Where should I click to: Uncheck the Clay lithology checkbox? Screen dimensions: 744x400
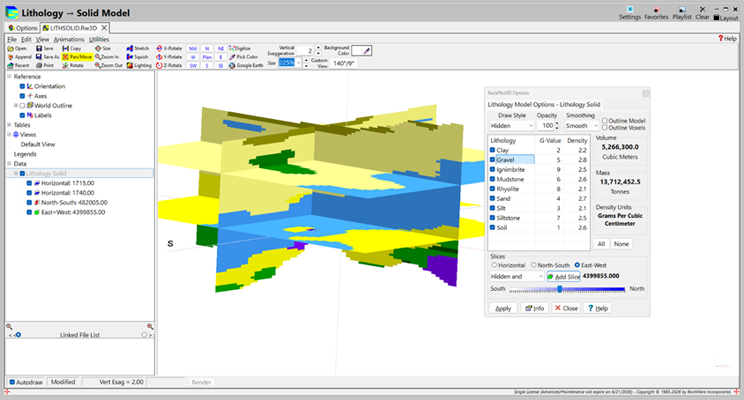[x=493, y=150]
